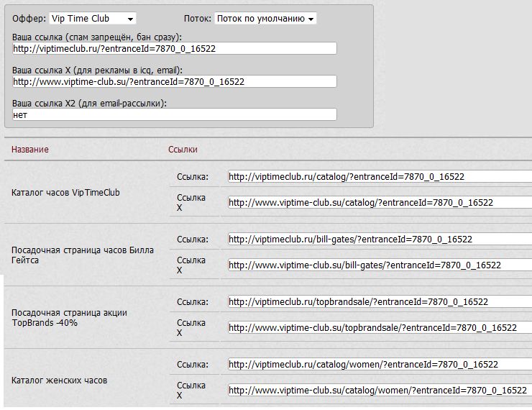
Task: Click Посадочная страница часов Билла Гейтса text
Action: coord(83,255)
